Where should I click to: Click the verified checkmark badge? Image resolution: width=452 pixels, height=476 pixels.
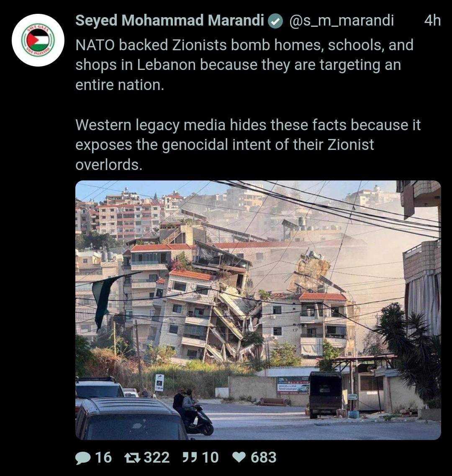pyautogui.click(x=276, y=21)
